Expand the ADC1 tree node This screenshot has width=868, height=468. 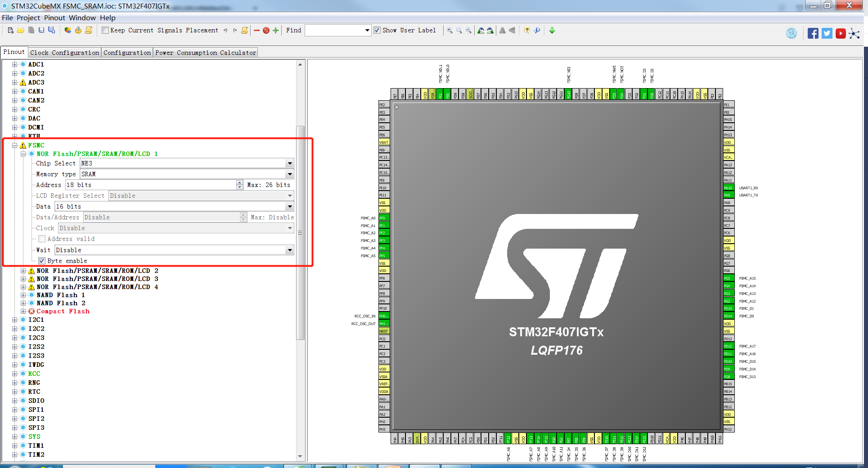14,64
